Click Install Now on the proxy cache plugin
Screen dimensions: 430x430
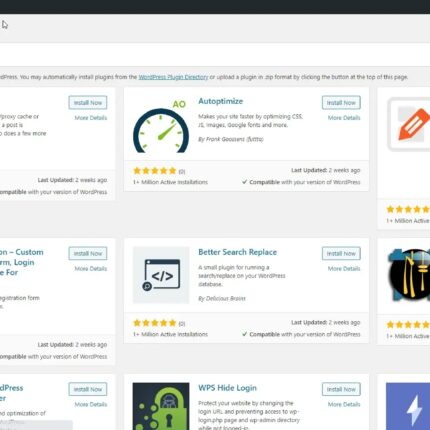pyautogui.click(x=88, y=103)
